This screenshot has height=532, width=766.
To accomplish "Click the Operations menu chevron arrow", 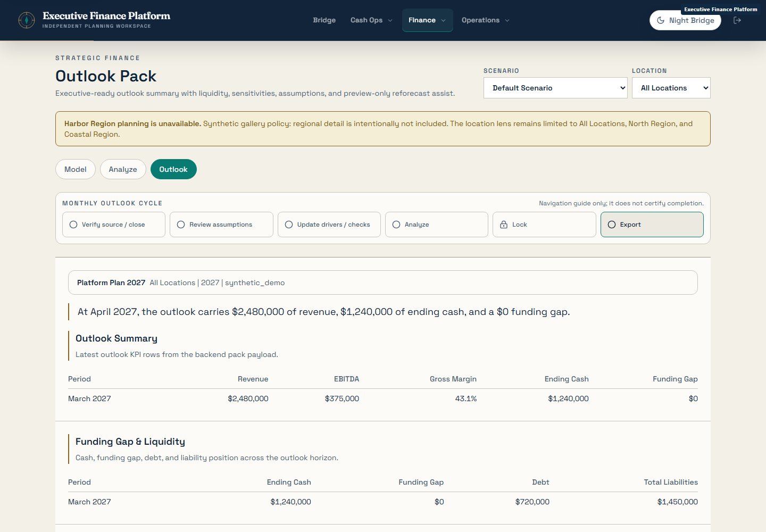I will [x=507, y=20].
